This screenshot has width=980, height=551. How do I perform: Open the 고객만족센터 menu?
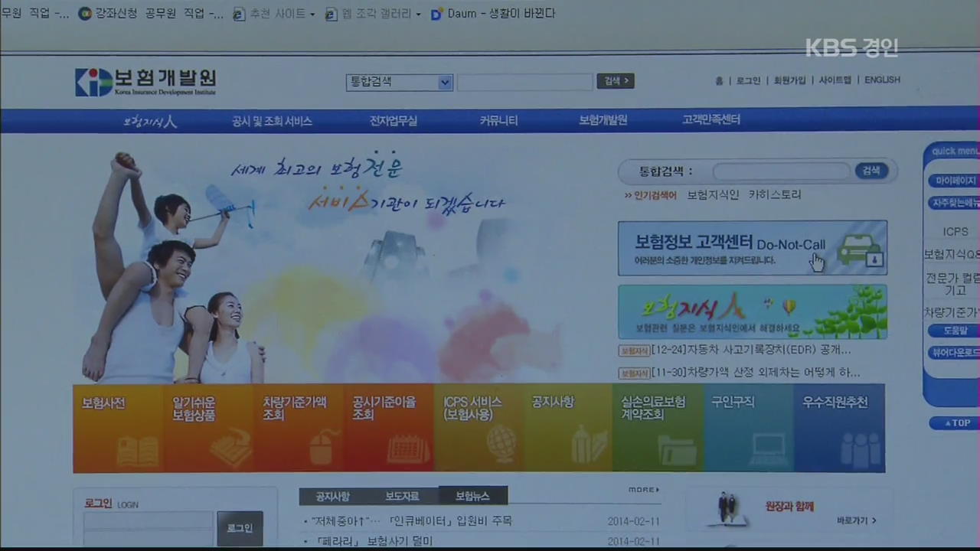711,119
